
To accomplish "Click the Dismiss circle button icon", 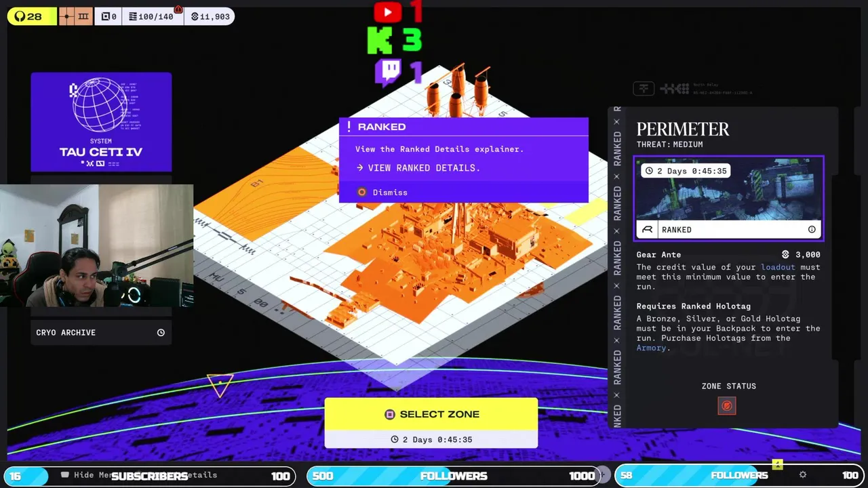I will (361, 192).
